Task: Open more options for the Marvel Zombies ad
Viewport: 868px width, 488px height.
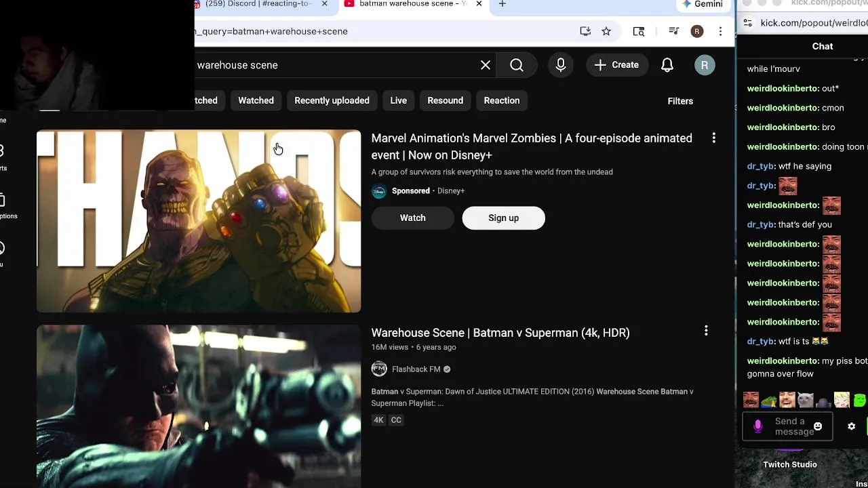Action: [x=713, y=138]
